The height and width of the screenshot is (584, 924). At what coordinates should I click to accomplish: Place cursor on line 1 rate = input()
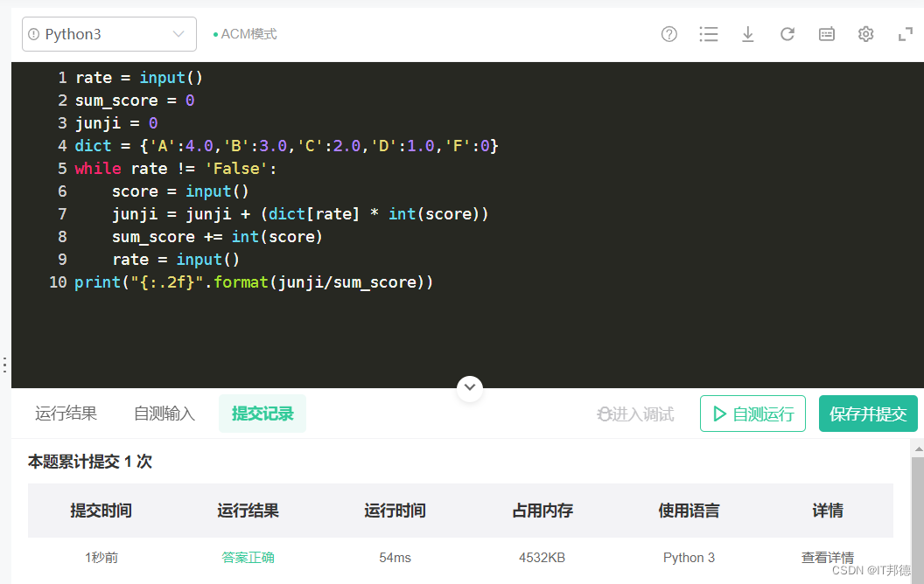(x=139, y=78)
